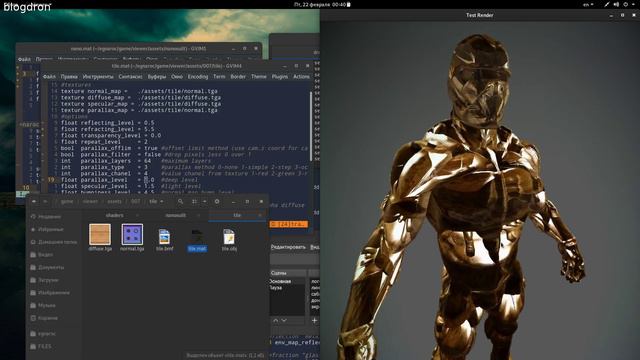
Task: Select diffuse.tga thumbnail
Action: 100,234
